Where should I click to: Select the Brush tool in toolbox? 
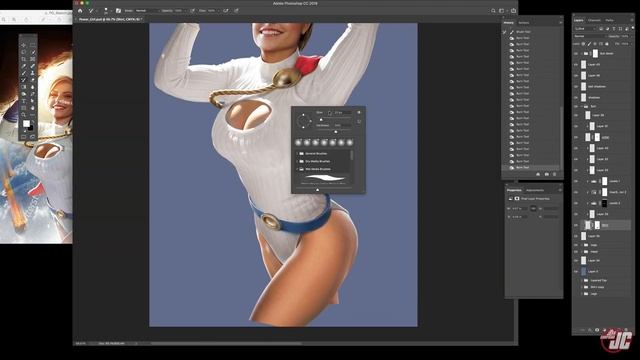click(x=24, y=73)
